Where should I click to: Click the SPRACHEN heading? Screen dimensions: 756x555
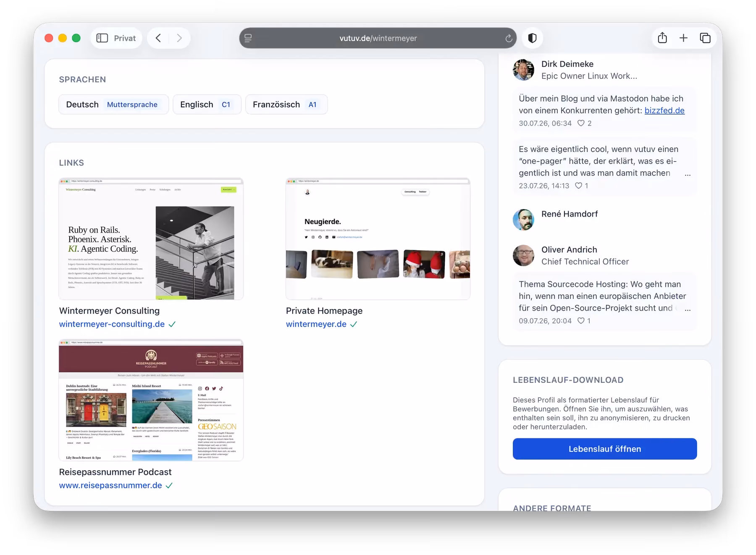(x=82, y=79)
